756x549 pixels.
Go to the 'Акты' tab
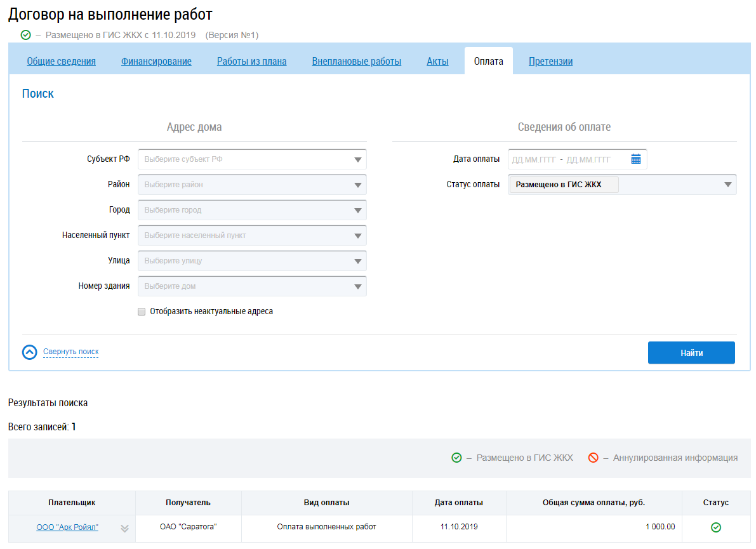437,62
